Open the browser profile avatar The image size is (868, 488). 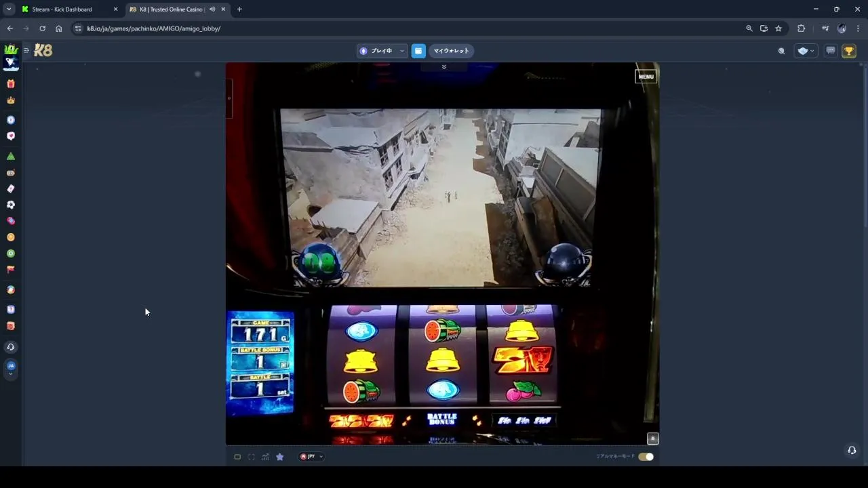(x=842, y=28)
